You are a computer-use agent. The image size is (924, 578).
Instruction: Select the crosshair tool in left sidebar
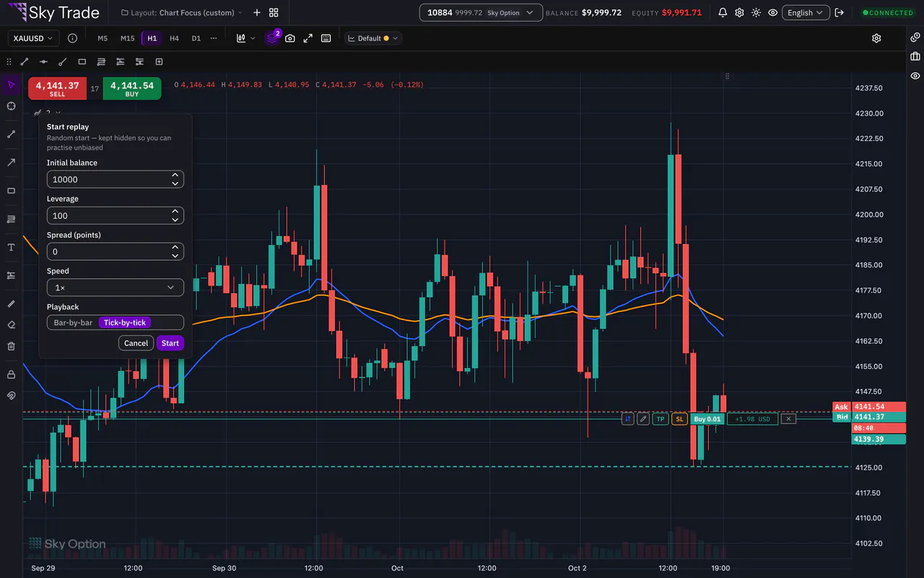[11, 106]
